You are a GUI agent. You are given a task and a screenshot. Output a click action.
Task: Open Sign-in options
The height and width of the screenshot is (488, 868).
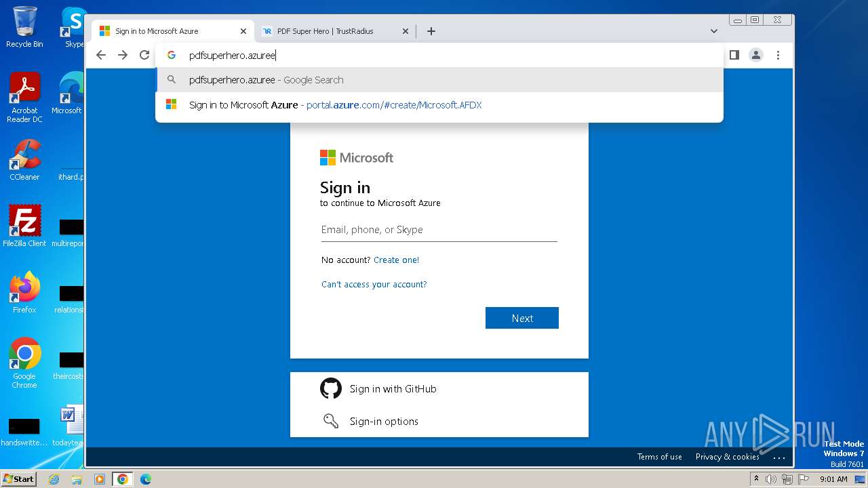(439, 422)
